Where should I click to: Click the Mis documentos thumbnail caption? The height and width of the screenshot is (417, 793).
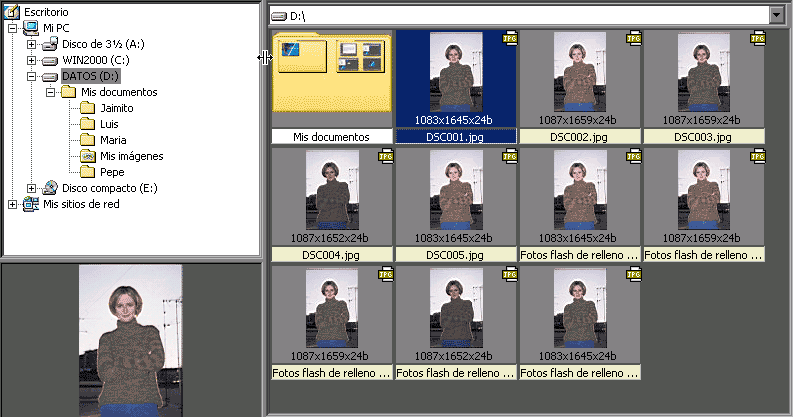332,136
